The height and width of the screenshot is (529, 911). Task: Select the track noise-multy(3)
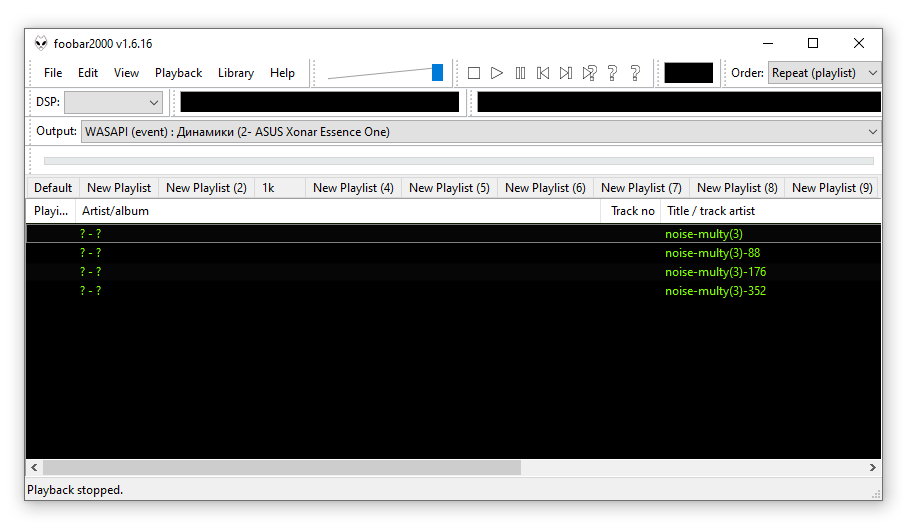tap(453, 234)
